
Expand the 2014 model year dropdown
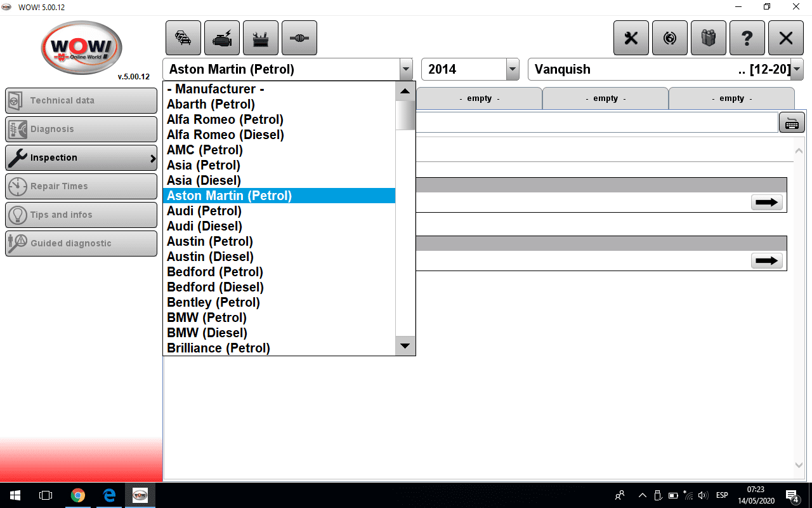[x=512, y=69]
